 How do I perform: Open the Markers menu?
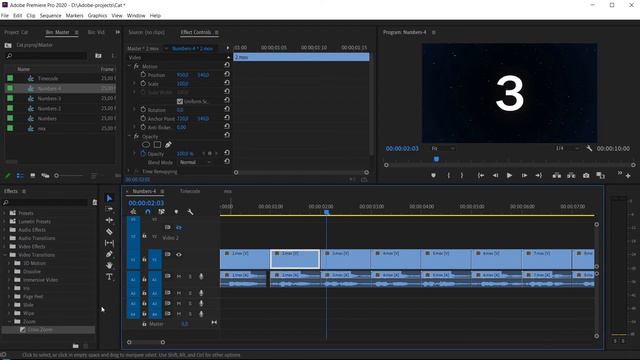point(74,16)
